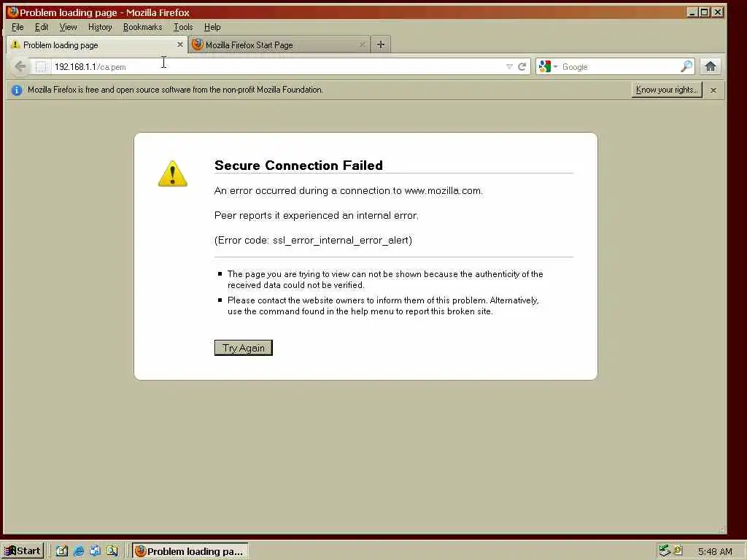Click warning icon on Problem loading tab
The width and height of the screenshot is (747, 560).
pos(15,44)
